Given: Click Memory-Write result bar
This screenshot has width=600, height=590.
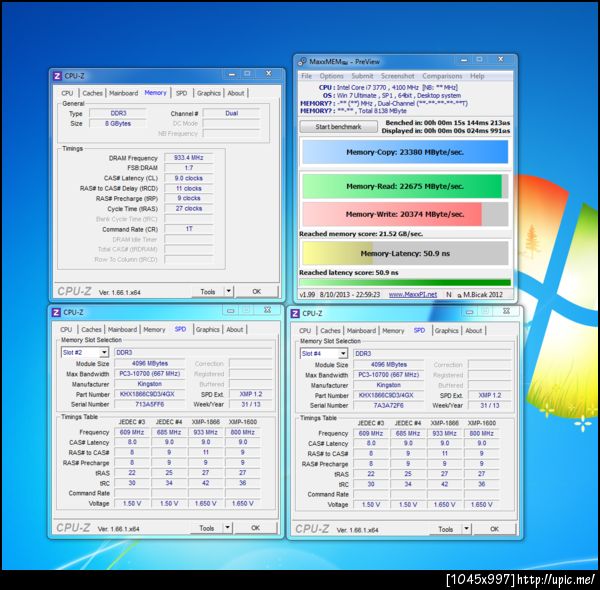Looking at the screenshot, I should pyautogui.click(x=405, y=214).
